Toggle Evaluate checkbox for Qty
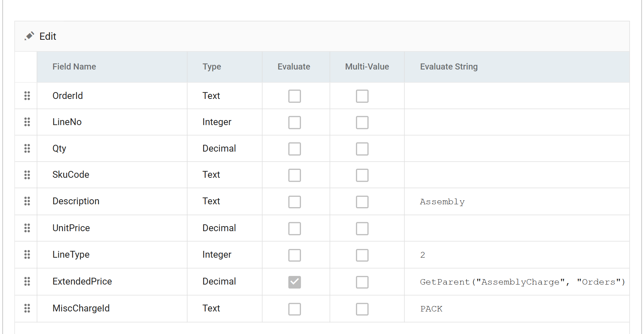The image size is (644, 334). tap(294, 149)
